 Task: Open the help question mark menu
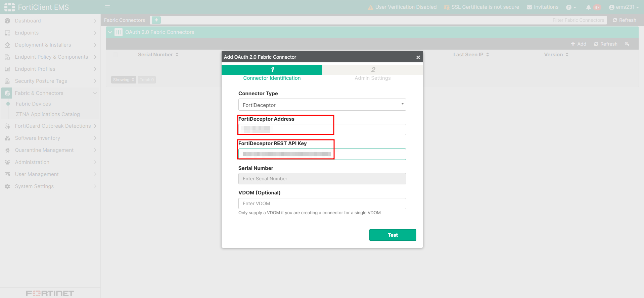pos(571,7)
